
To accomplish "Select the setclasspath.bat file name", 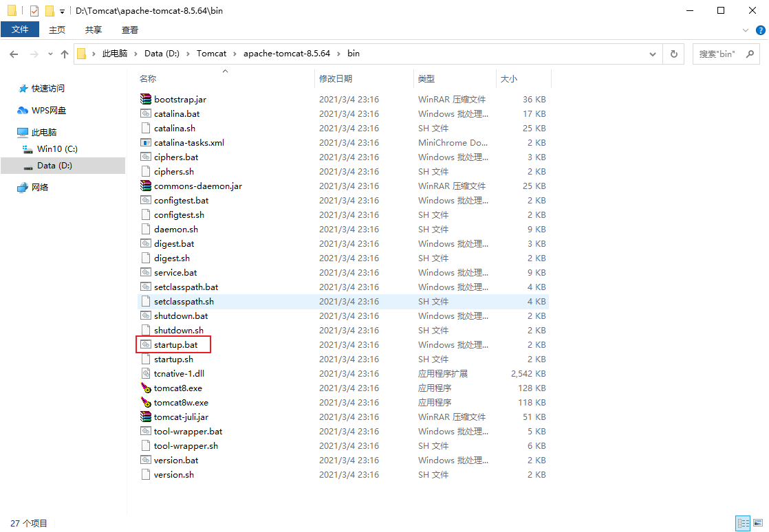I will 186,287.
